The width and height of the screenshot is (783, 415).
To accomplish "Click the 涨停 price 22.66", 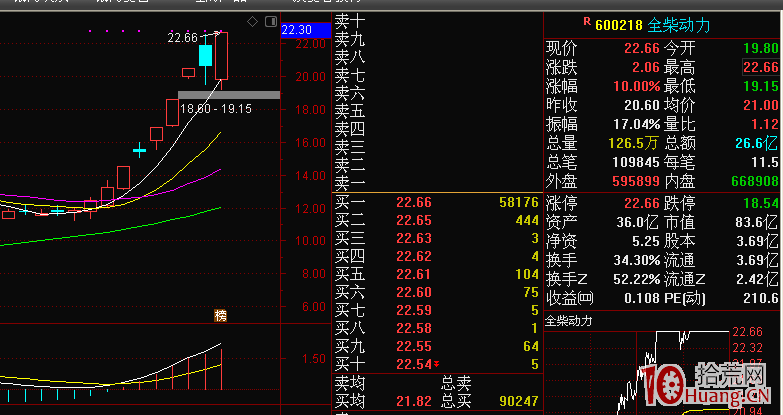I will [x=644, y=204].
